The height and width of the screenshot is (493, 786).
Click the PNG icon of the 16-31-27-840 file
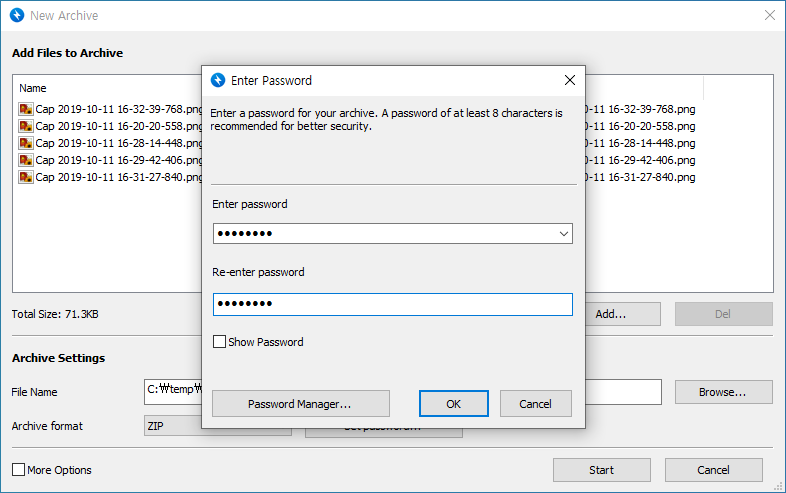coord(26,177)
